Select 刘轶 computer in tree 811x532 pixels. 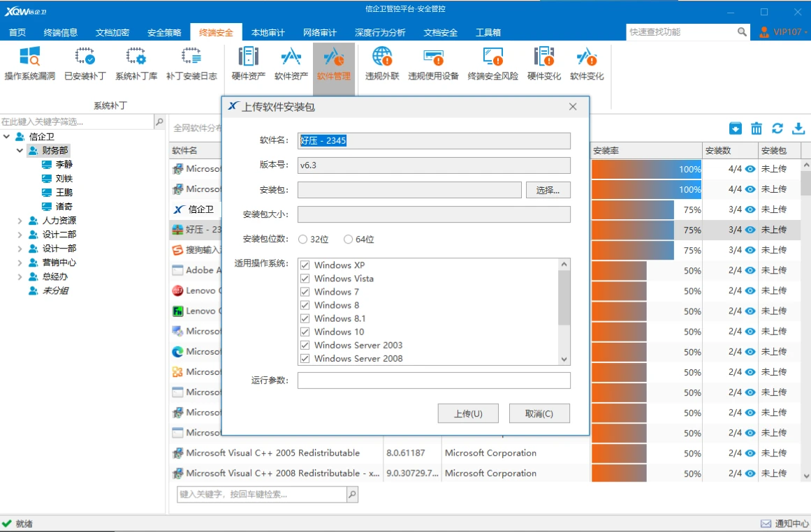pyautogui.click(x=57, y=178)
